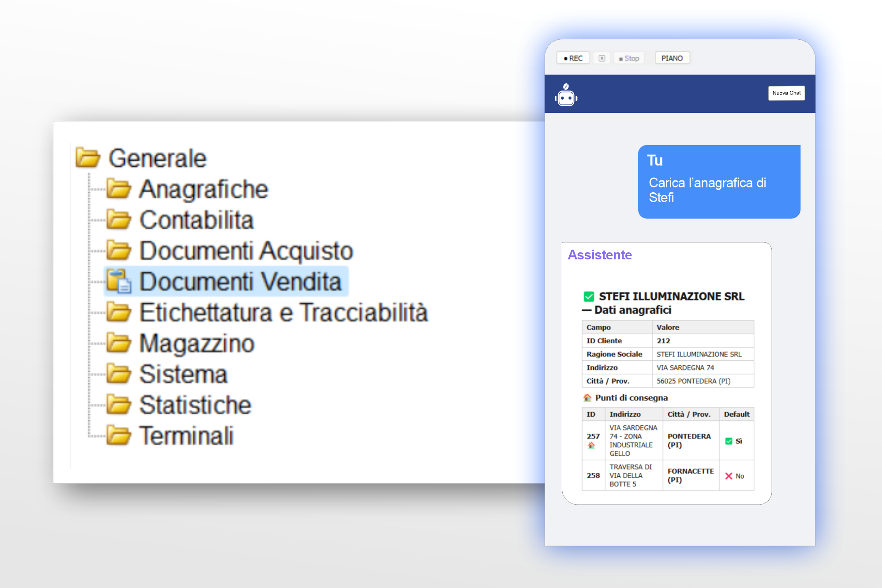Click the red X No icon
This screenshot has width=882, height=588.
coord(729,476)
